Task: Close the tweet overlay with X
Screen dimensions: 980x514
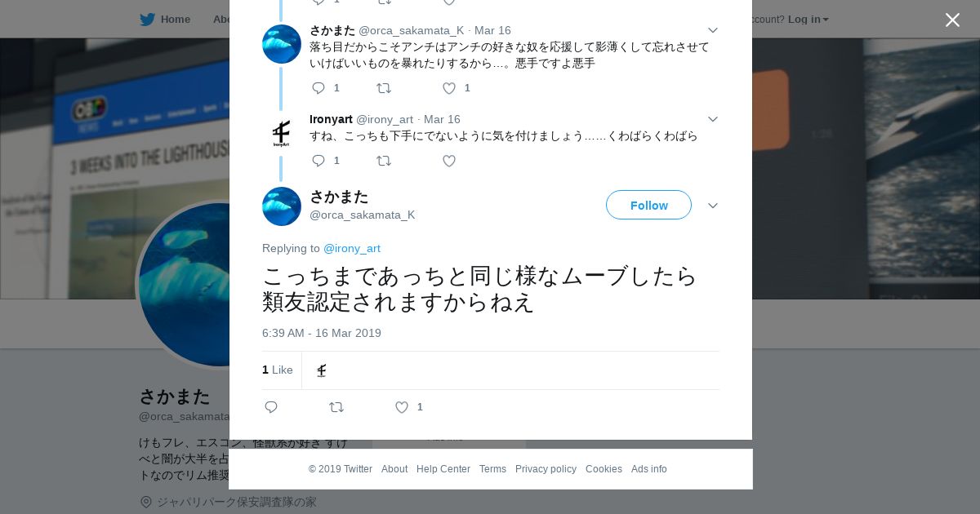Action: coord(952,20)
